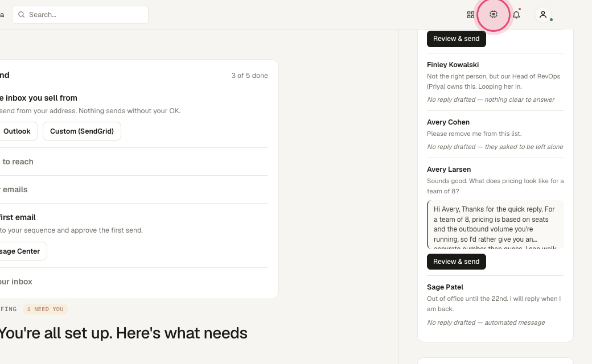
Task: Click 'Please remove me from this list.' message
Action: coord(474,134)
